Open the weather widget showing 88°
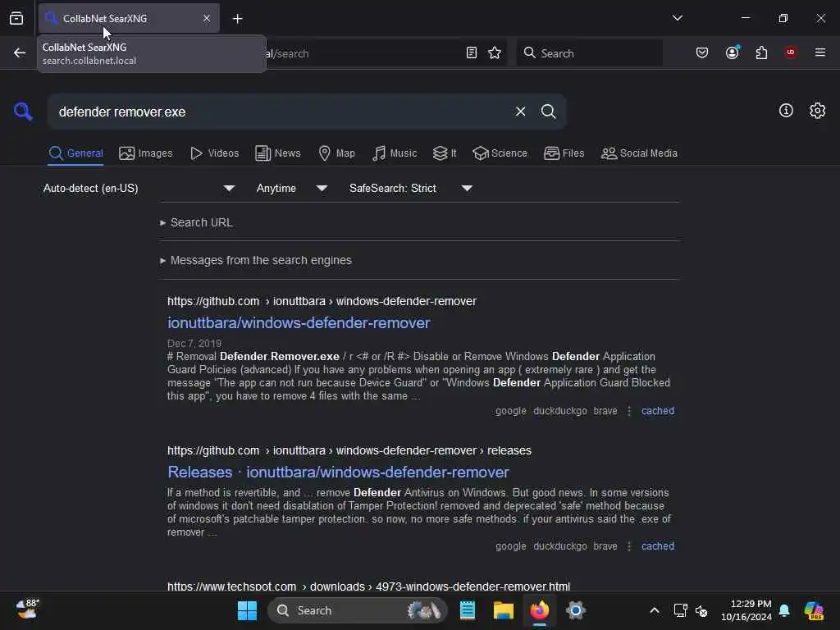This screenshot has height=630, width=840. click(x=27, y=609)
